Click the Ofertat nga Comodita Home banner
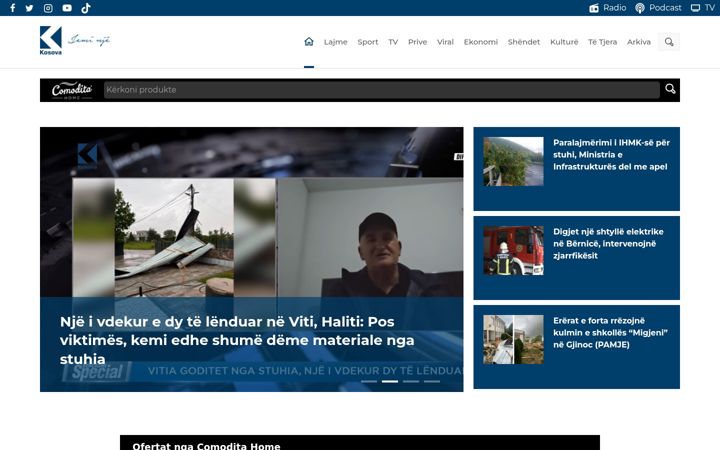720x450 pixels. (x=360, y=443)
